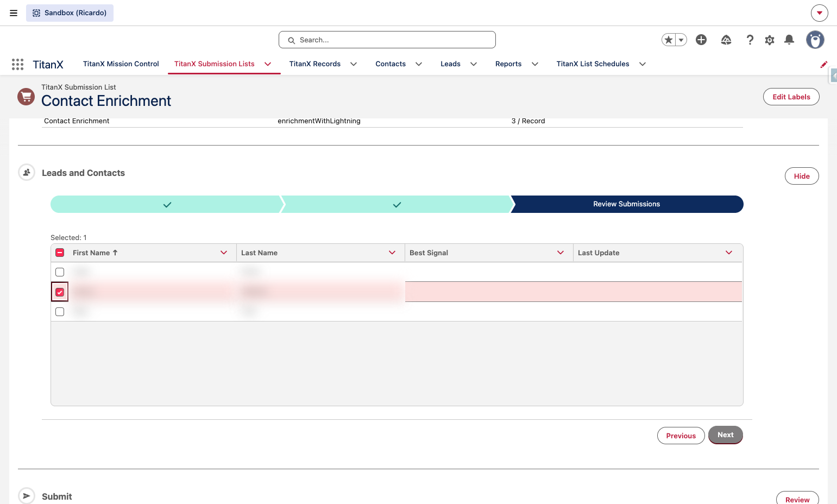The height and width of the screenshot is (504, 837).
Task: Open the Last Update column menu
Action: (x=729, y=253)
